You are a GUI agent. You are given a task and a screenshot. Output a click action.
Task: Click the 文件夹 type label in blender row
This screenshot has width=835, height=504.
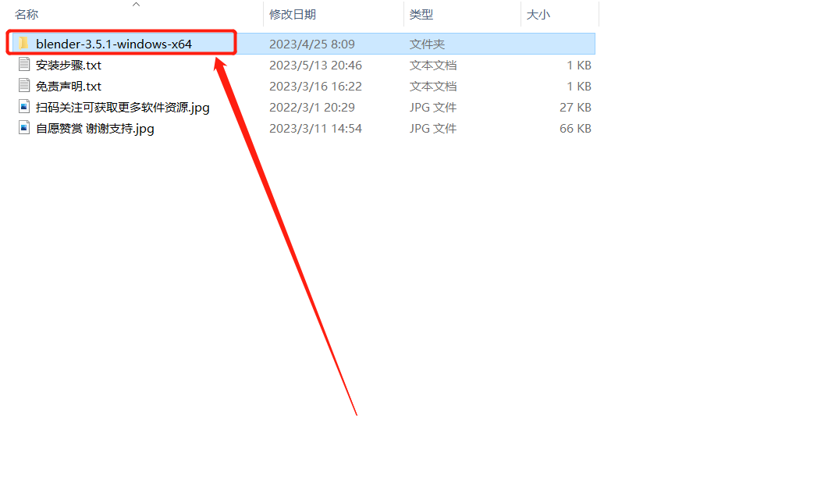point(427,44)
